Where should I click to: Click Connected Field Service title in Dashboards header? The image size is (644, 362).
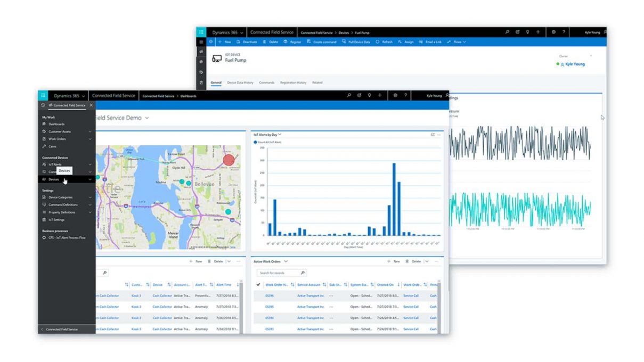[113, 96]
